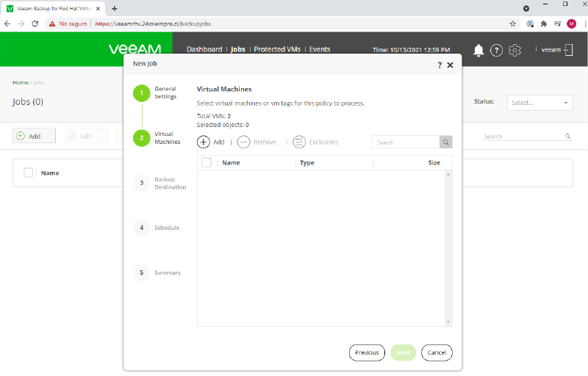The image size is (588, 376).
Task: Click the help question mark in New Job dialog
Action: point(440,65)
